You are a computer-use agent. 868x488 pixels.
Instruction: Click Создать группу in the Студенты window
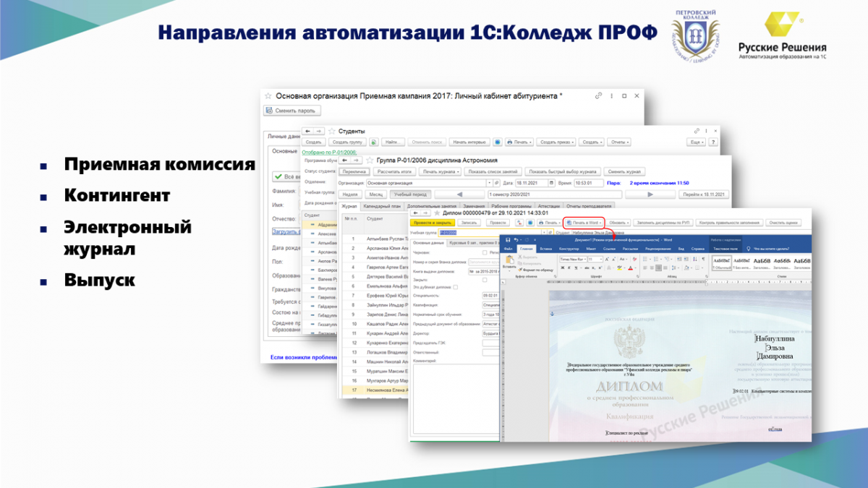click(347, 142)
